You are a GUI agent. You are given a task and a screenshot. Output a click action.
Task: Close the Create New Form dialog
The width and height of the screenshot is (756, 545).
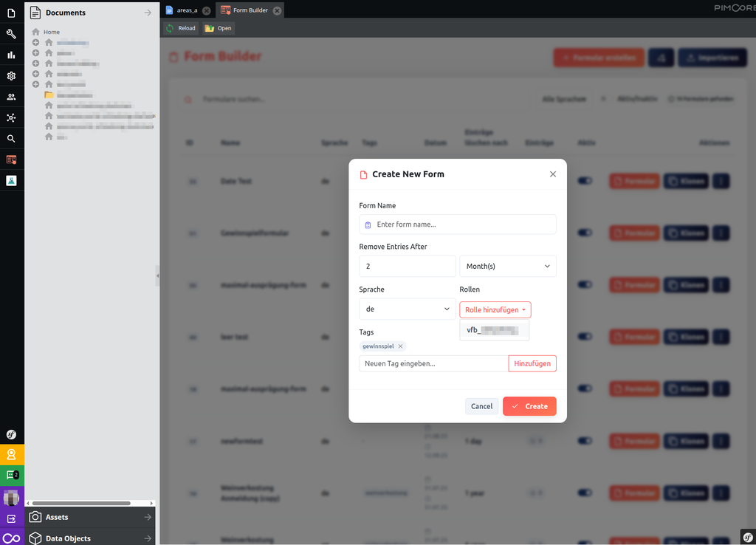(x=553, y=174)
